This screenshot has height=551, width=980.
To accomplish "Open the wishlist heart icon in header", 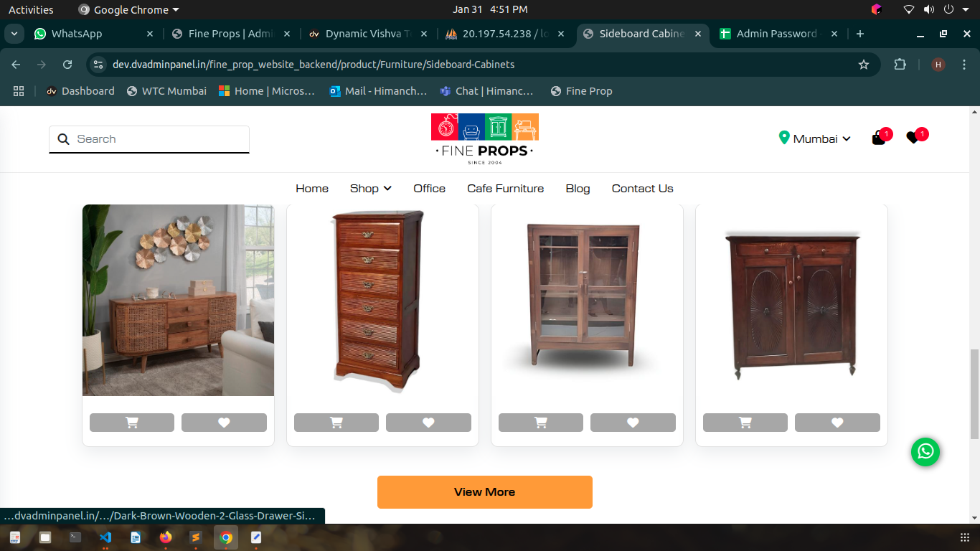I will (x=913, y=138).
